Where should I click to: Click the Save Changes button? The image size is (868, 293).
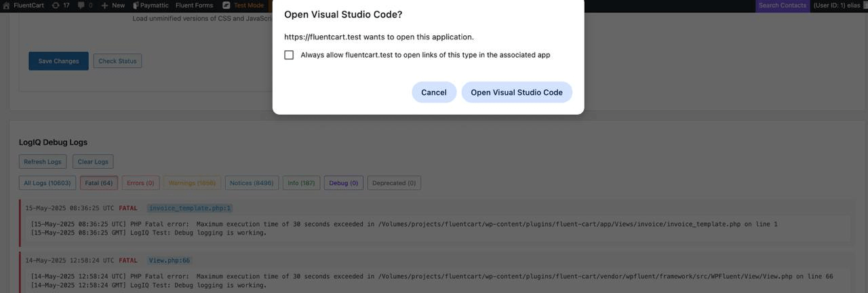tap(58, 61)
